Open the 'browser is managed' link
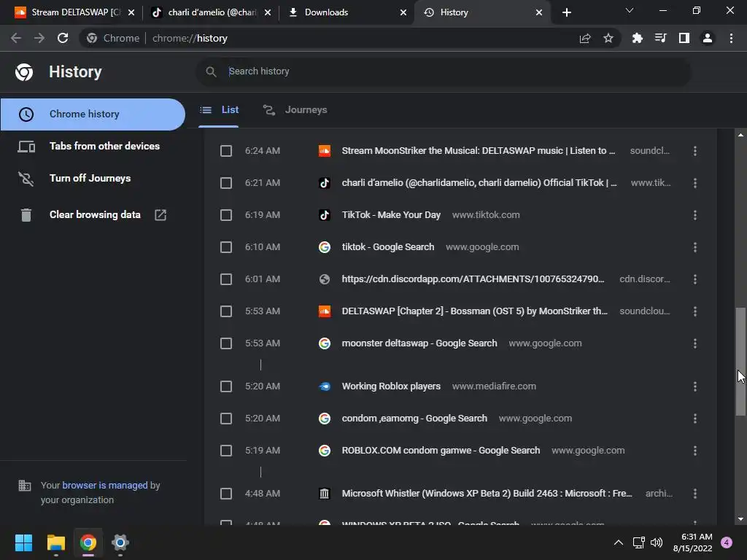Screen dimensions: 747x560 pyautogui.click(x=105, y=485)
